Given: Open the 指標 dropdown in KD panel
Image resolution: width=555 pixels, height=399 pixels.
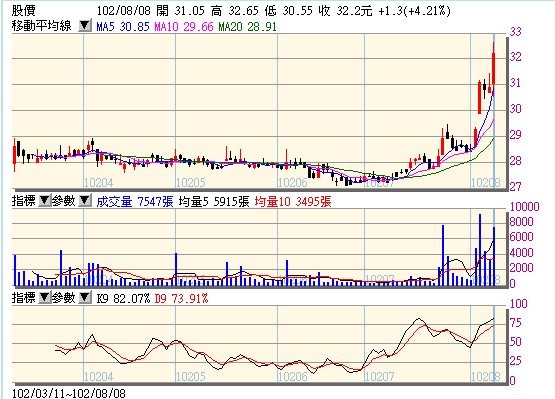Looking at the screenshot, I should [44, 298].
